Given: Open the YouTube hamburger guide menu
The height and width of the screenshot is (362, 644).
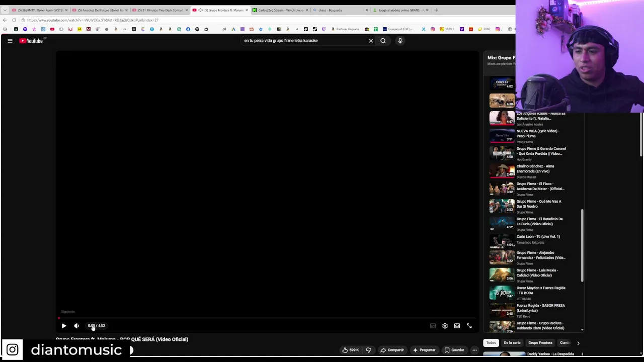Looking at the screenshot, I should [x=10, y=41].
